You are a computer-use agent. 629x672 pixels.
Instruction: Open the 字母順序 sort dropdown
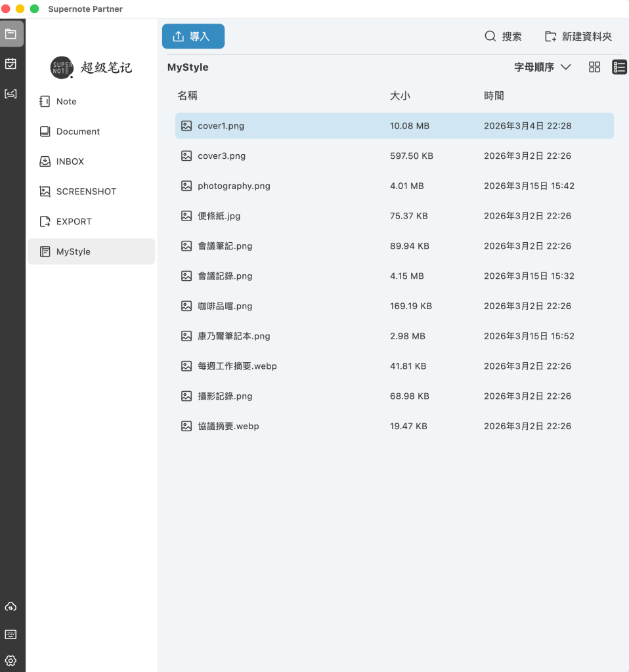(x=542, y=67)
